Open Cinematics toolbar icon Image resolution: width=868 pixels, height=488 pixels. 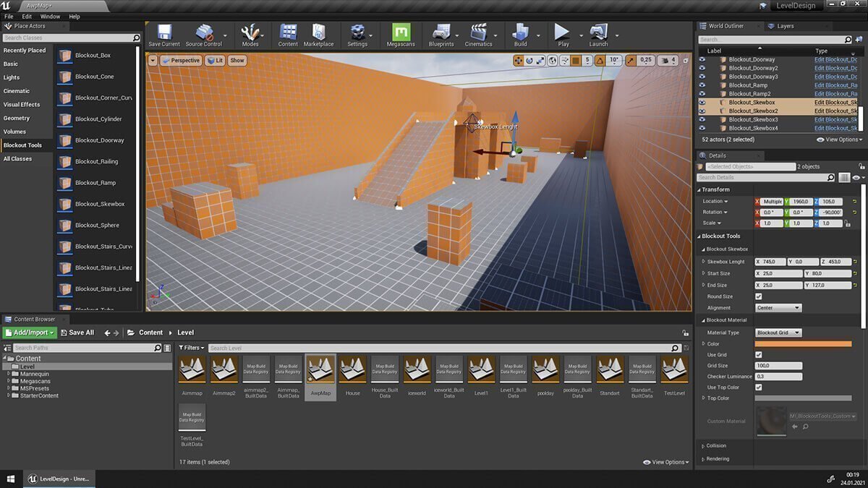(478, 33)
